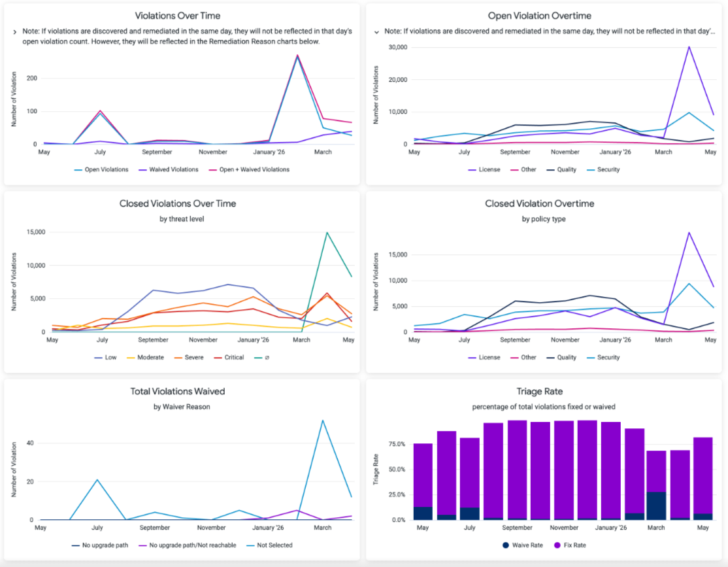Collapse the Open Violation Overtime note chevron
The width and height of the screenshot is (728, 567).
pyautogui.click(x=376, y=32)
